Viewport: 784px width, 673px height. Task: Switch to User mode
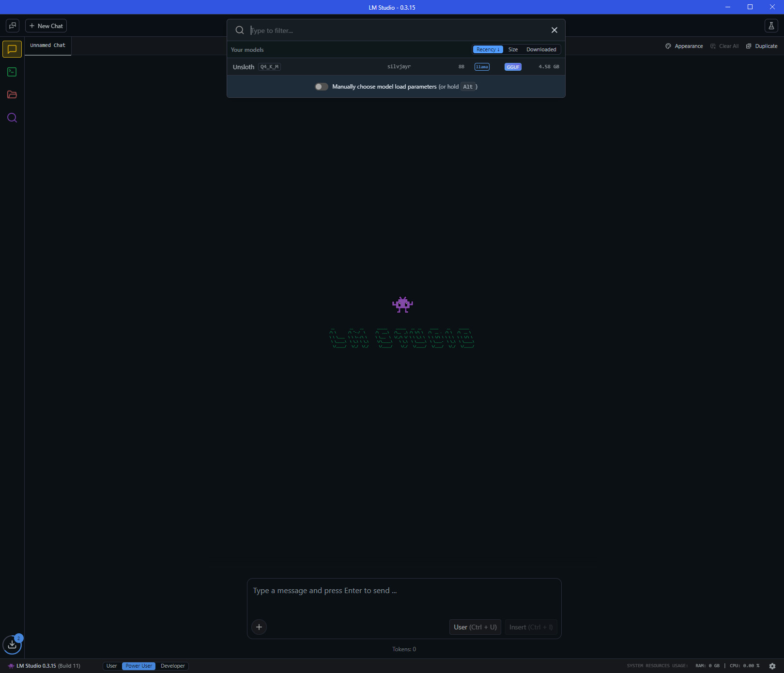(111, 666)
